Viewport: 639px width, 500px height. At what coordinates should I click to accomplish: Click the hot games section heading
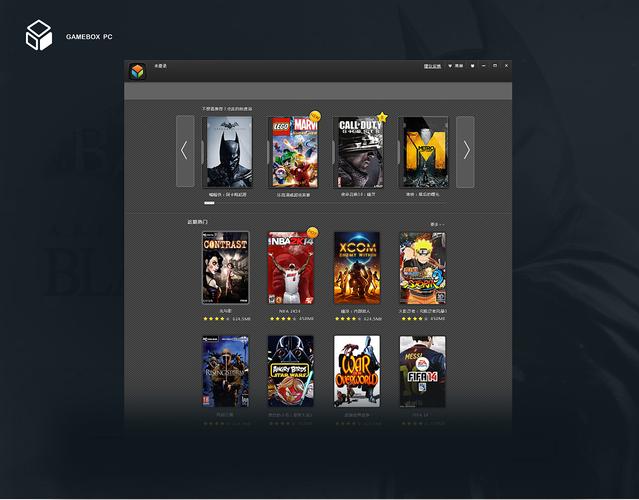[198, 222]
